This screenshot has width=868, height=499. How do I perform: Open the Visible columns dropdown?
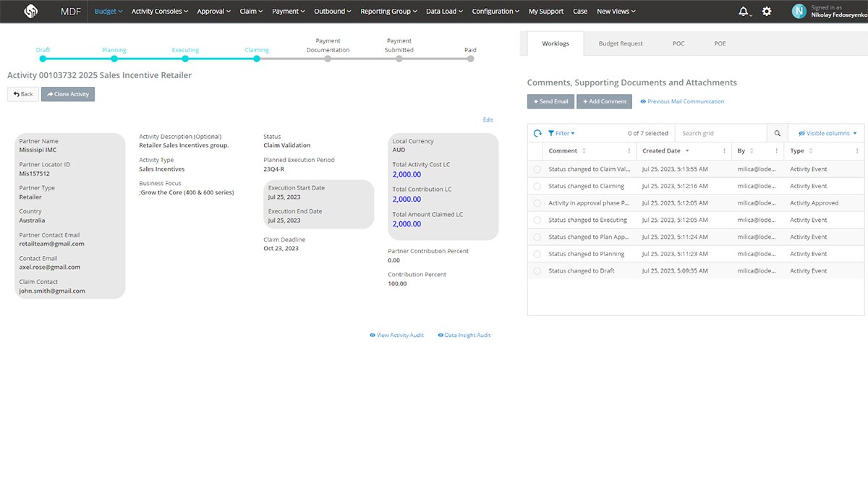coord(827,133)
